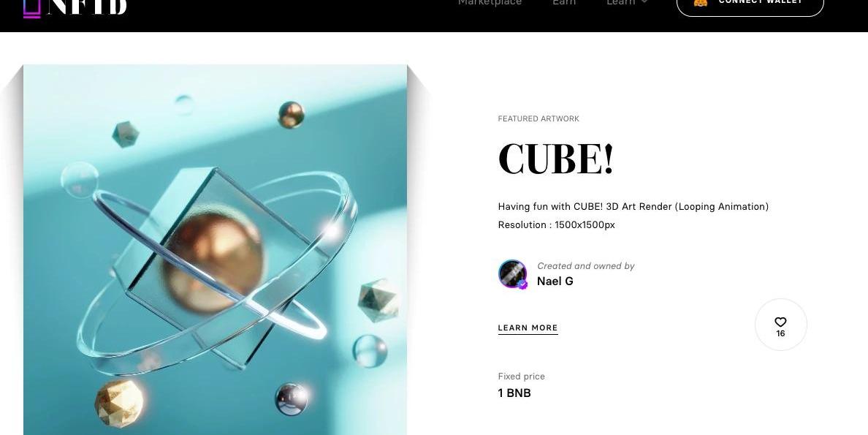Viewport: 868px width, 435px height.
Task: Follow the Learn More link
Action: coord(528,328)
